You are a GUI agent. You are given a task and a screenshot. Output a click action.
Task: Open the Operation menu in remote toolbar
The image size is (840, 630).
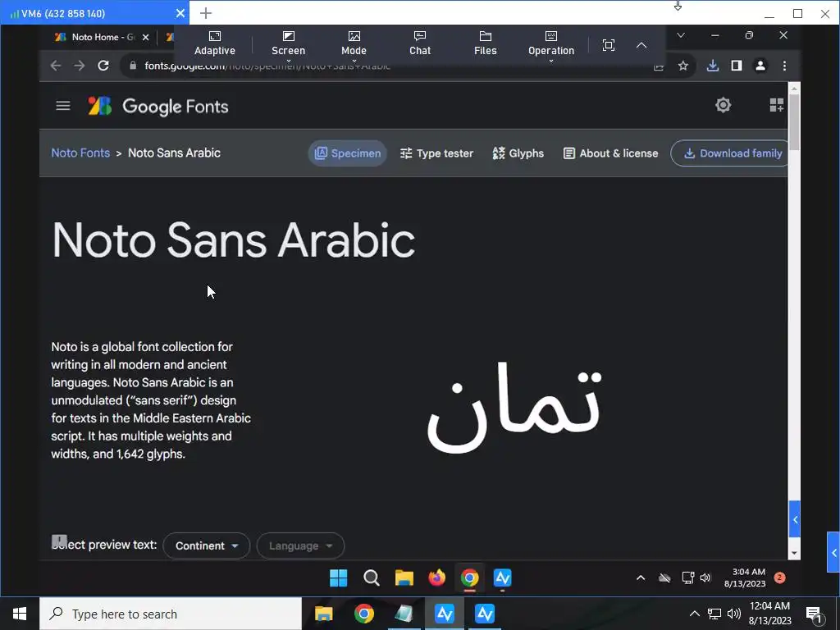click(x=551, y=46)
